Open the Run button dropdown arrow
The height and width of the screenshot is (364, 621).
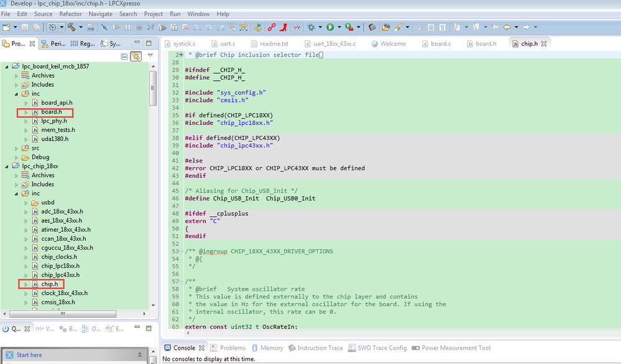339,27
